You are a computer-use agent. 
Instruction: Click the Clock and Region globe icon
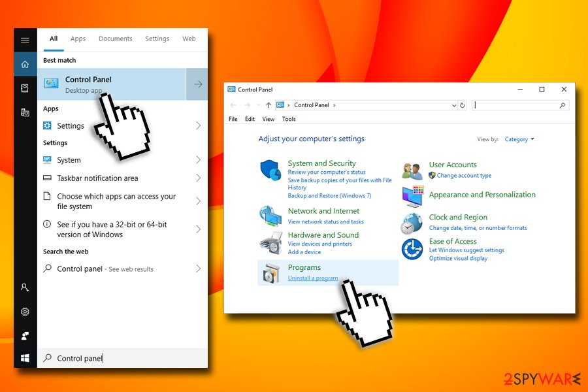(412, 223)
